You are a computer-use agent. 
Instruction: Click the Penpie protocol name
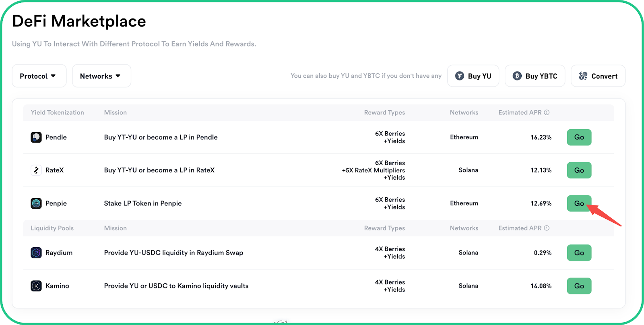(56, 203)
